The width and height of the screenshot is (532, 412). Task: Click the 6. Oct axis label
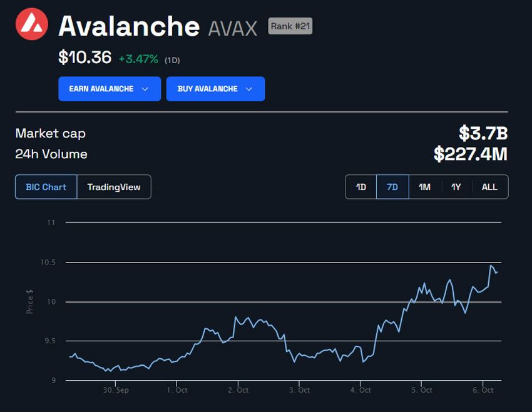(483, 389)
